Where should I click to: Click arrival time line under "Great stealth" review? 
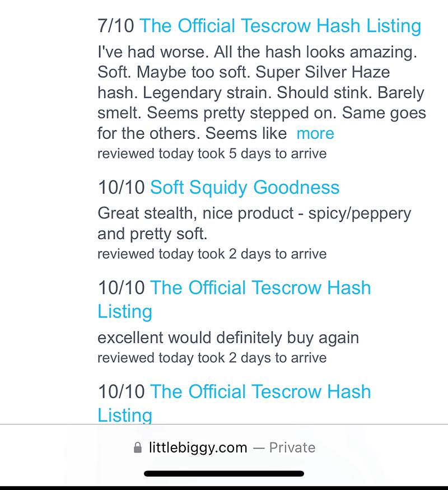(212, 254)
